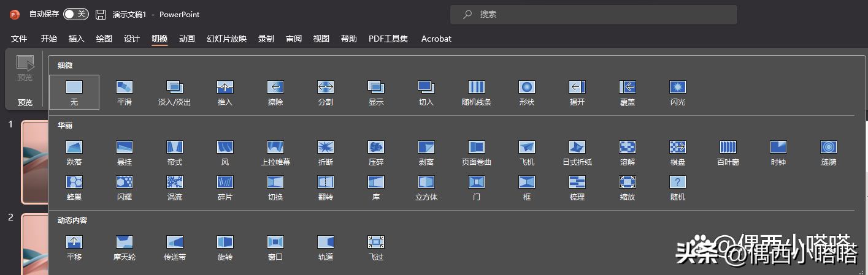Image resolution: width=868 pixels, height=275 pixels.
Task: Apply the 时钟 transition
Action: click(778, 153)
